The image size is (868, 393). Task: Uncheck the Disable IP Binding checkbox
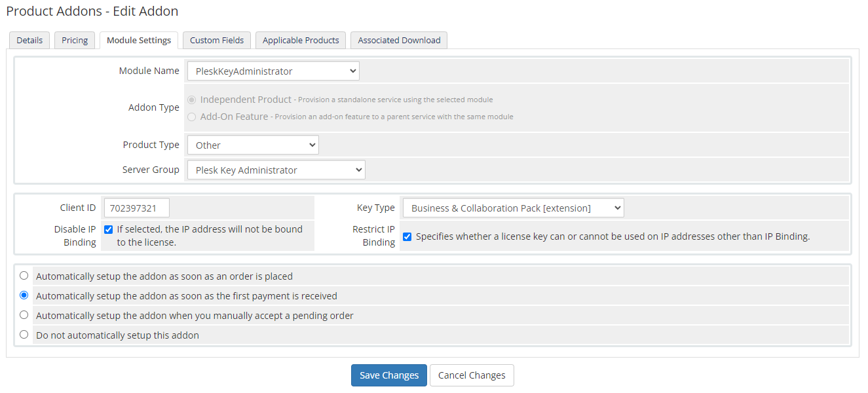tap(108, 229)
